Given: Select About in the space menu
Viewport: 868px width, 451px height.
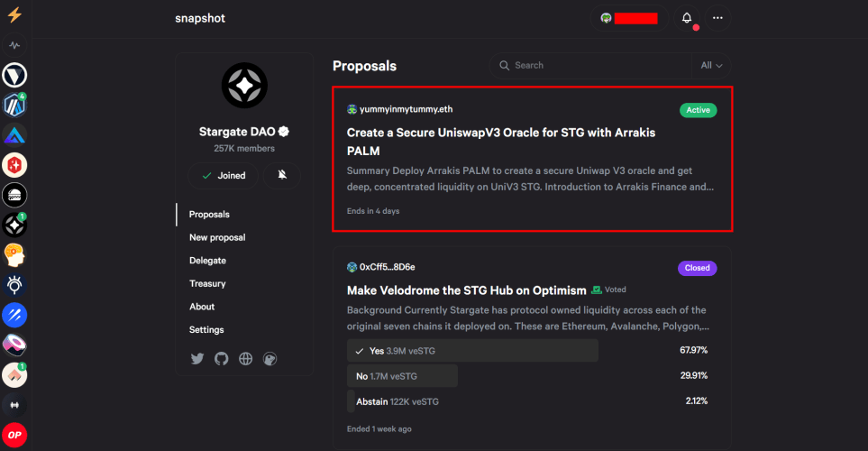Looking at the screenshot, I should point(202,307).
